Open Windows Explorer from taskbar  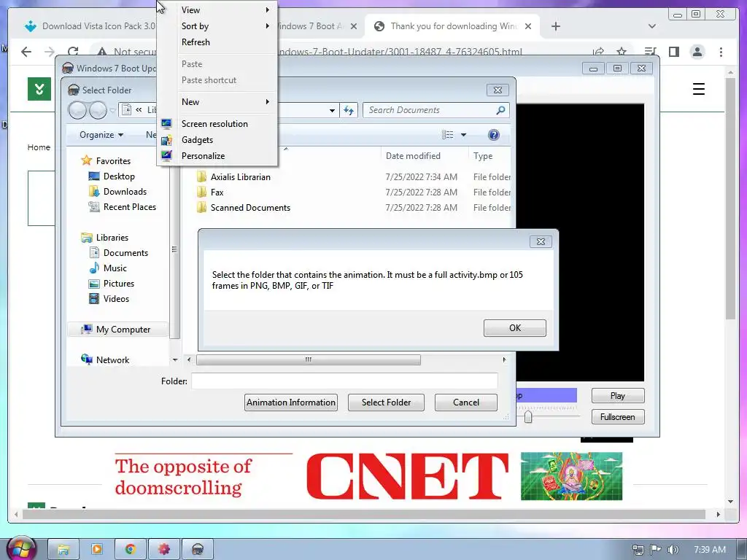click(63, 550)
